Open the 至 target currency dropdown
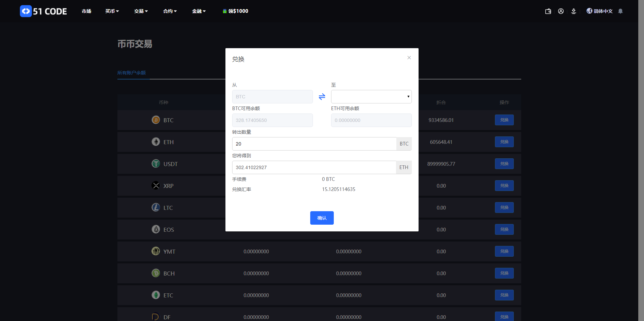The width and height of the screenshot is (644, 321). click(x=371, y=97)
